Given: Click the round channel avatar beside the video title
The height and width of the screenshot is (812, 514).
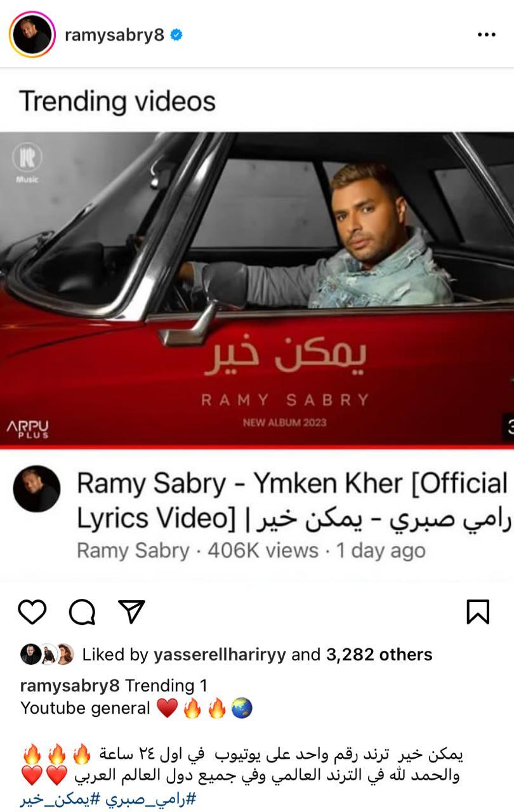Looking at the screenshot, I should point(37,488).
